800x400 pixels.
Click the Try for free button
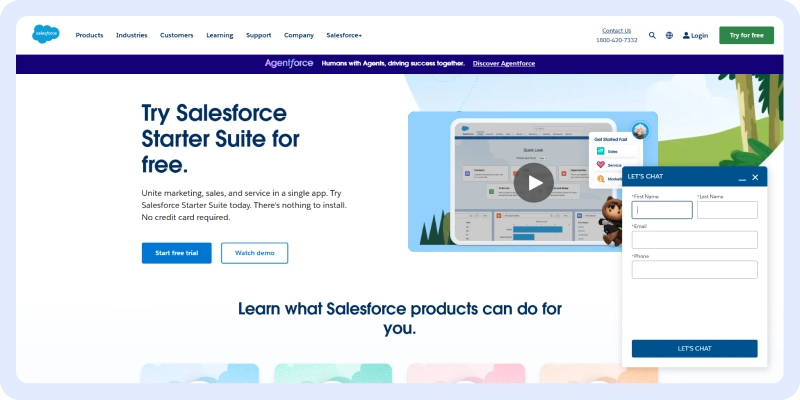(746, 35)
